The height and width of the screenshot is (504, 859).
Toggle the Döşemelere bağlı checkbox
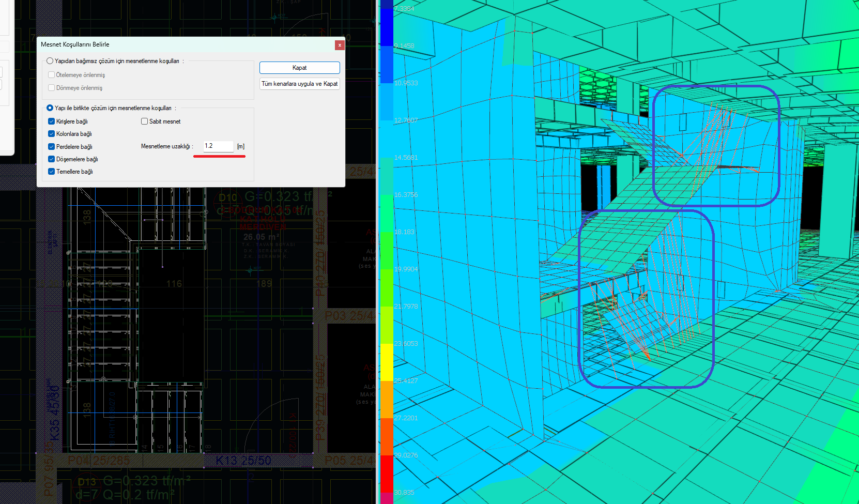pos(51,159)
